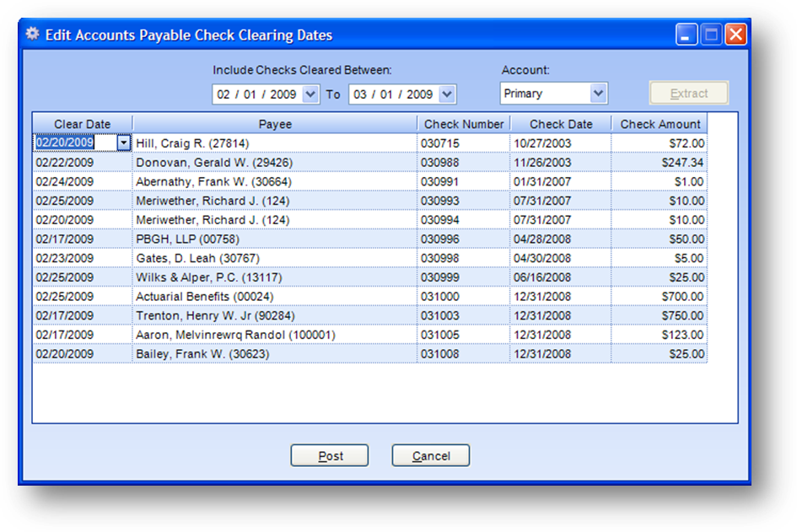797x532 pixels.
Task: Minimize the check clearing dates window
Action: (x=687, y=35)
